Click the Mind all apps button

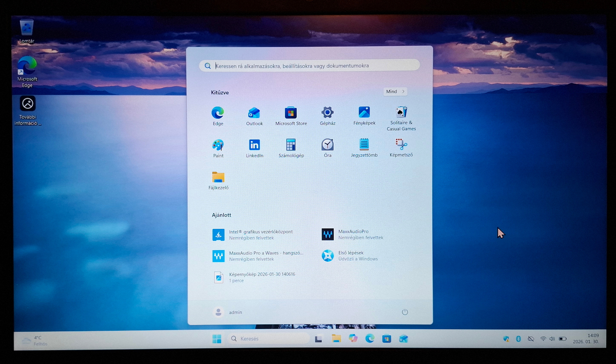click(x=395, y=91)
